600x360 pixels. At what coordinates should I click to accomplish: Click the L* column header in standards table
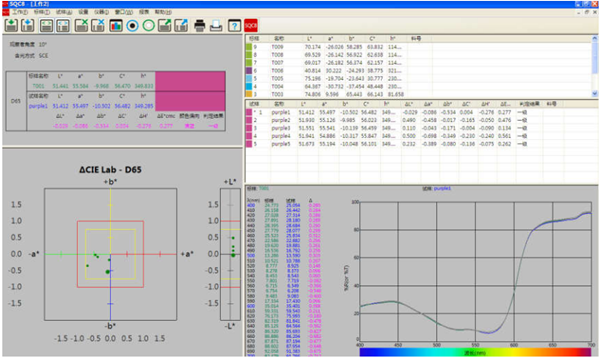[x=309, y=39]
